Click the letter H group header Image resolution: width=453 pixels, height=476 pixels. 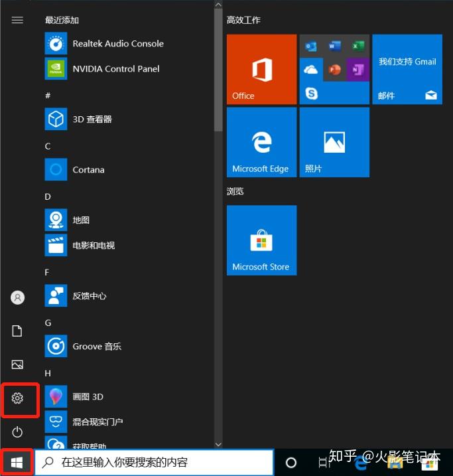point(48,373)
